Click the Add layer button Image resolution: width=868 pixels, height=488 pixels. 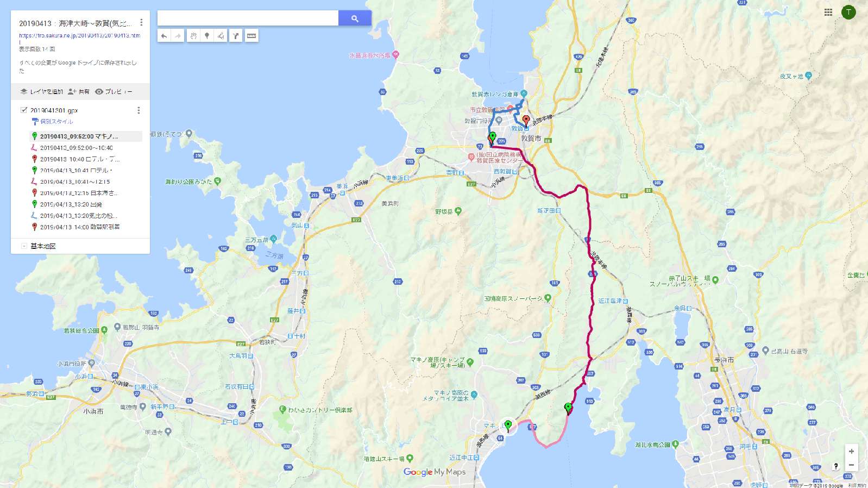[41, 92]
